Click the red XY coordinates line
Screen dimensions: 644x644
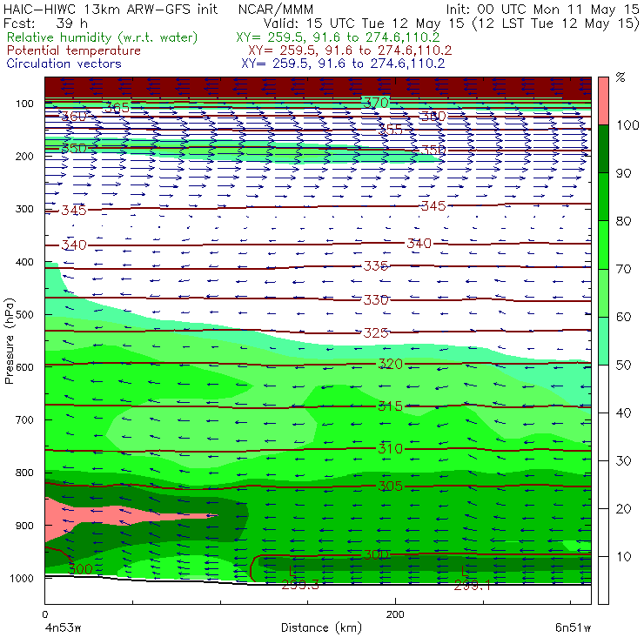point(350,50)
